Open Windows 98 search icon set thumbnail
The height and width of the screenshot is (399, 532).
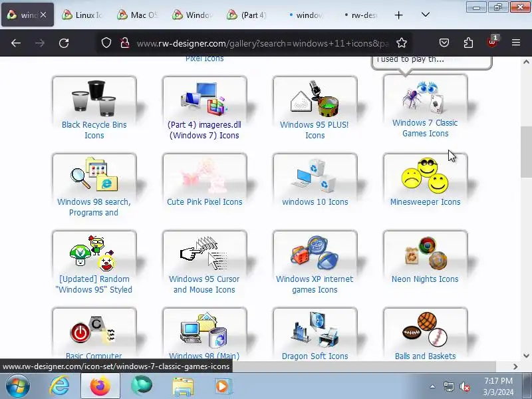(x=94, y=175)
